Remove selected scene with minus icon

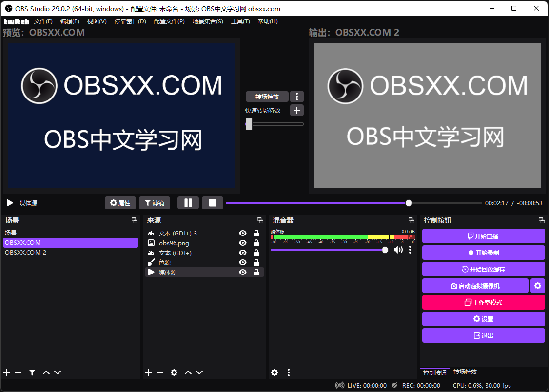click(x=18, y=372)
